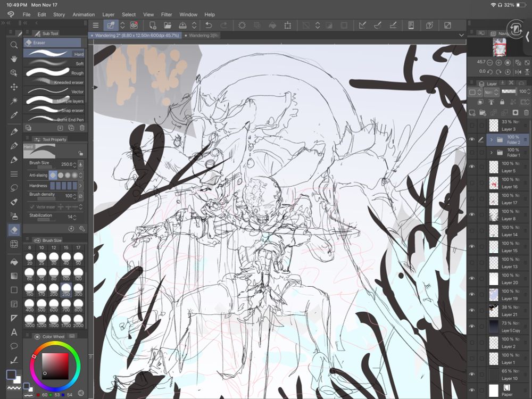Viewport: 532px width, 399px height.
Task: Click the Undo arrow in command bar
Action: pyautogui.click(x=209, y=26)
